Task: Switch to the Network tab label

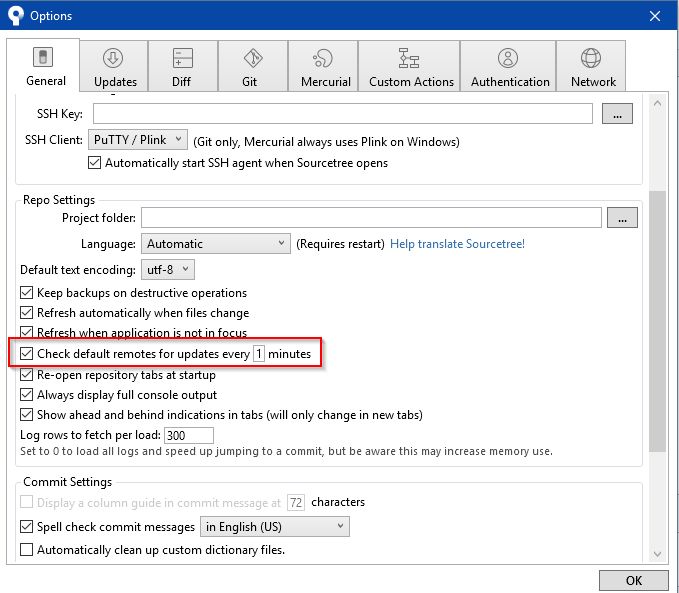Action: click(593, 81)
